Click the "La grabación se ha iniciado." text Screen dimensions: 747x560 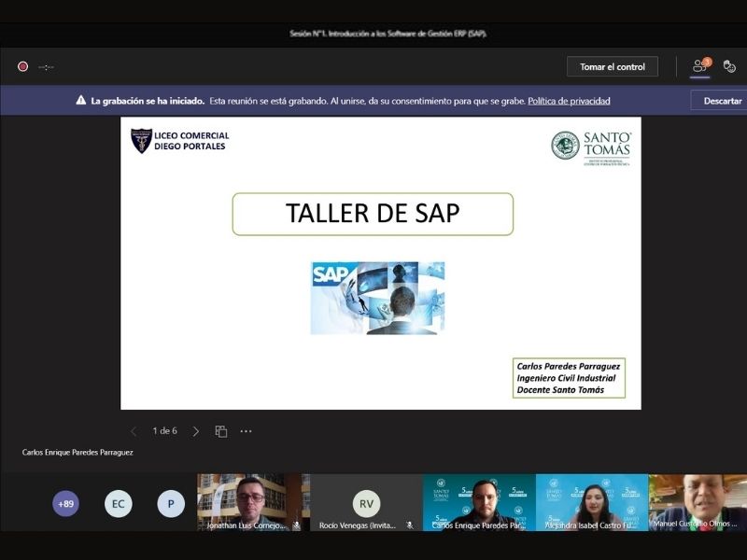[x=148, y=101]
